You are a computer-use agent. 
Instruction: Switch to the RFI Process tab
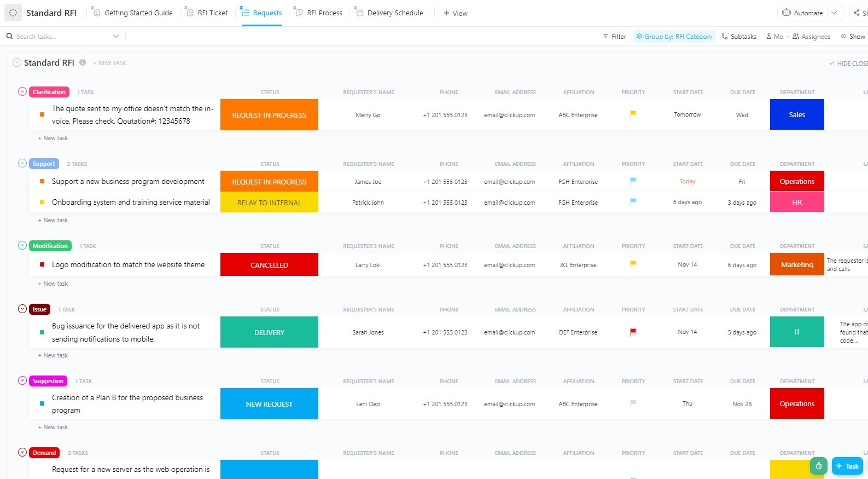click(x=319, y=13)
